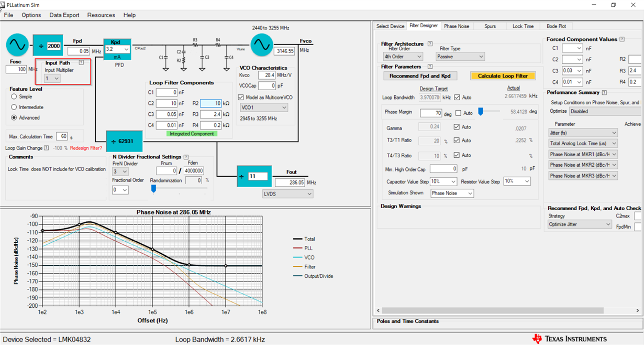Switch to the Spurs tab
This screenshot has width=644, height=345.
[x=490, y=26]
